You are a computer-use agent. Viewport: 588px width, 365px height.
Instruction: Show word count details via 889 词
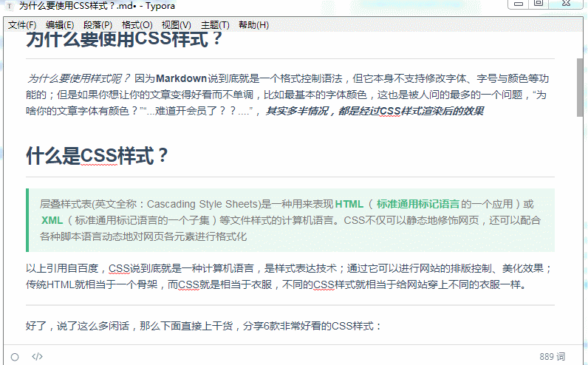(552, 356)
